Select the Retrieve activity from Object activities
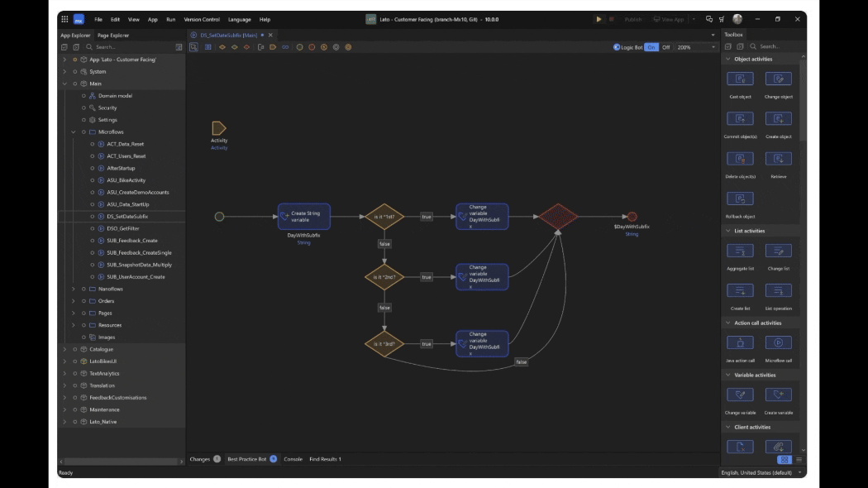The height and width of the screenshot is (488, 868). [779, 157]
